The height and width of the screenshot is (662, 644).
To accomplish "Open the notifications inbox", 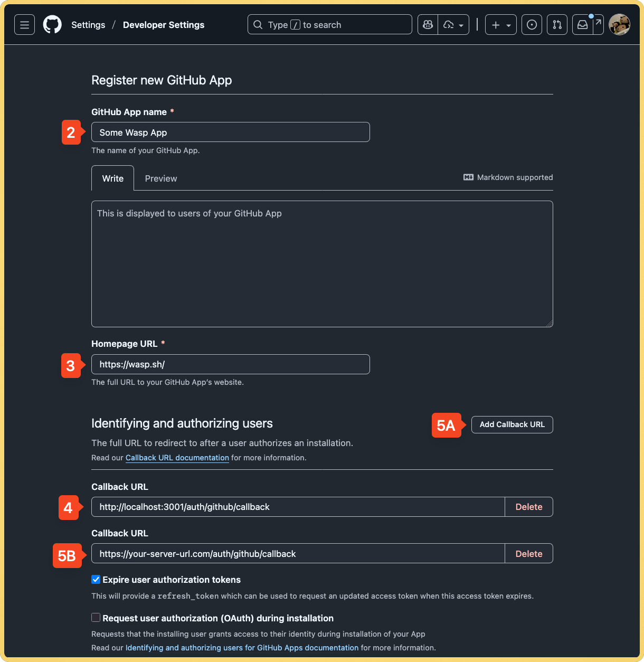I will pyautogui.click(x=582, y=24).
